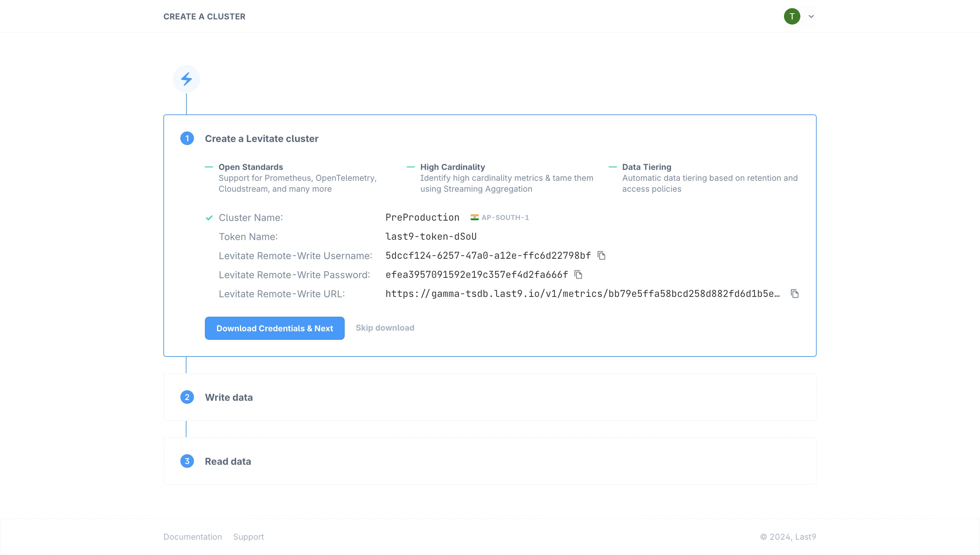Click the truncated Remote-Write URL text
The width and height of the screenshot is (980, 555).
tap(582, 294)
